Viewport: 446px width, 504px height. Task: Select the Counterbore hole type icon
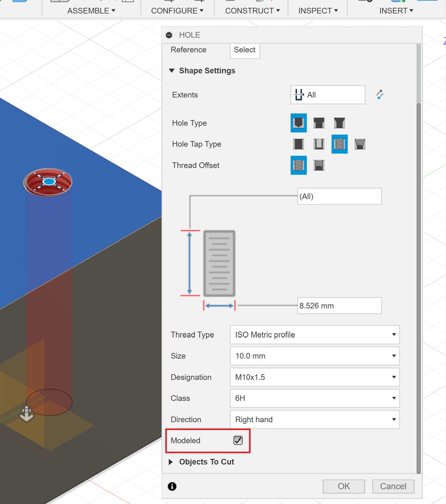pos(319,123)
